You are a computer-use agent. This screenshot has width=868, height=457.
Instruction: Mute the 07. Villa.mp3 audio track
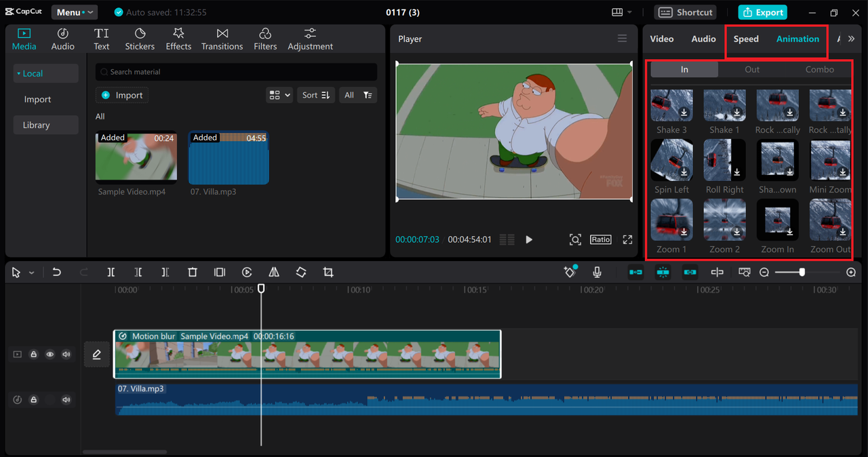[66, 399]
